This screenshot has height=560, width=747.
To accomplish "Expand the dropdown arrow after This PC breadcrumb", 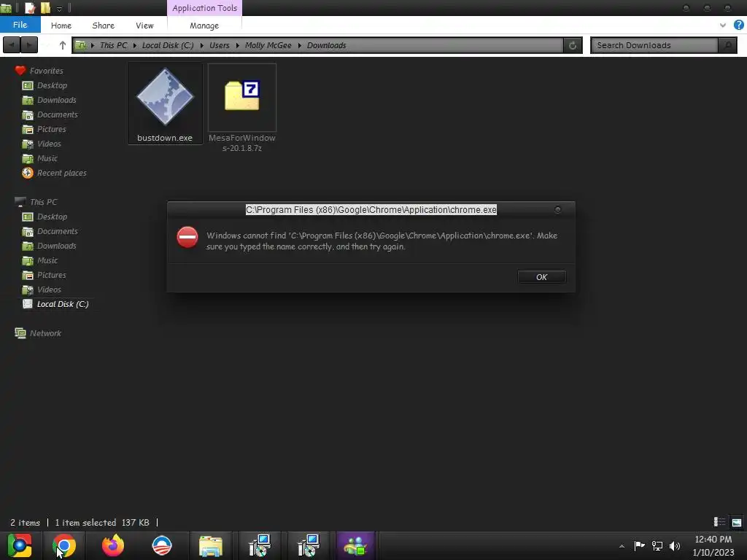I will click(x=135, y=45).
